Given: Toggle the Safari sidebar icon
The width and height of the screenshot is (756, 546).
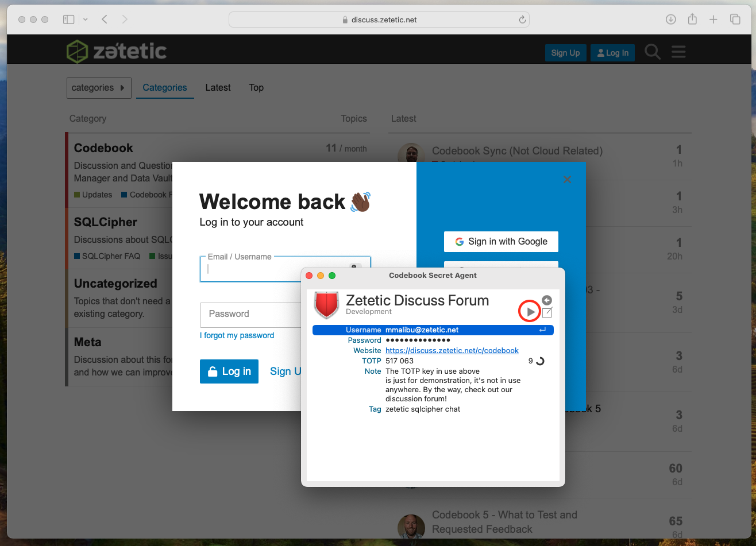Looking at the screenshot, I should point(68,20).
